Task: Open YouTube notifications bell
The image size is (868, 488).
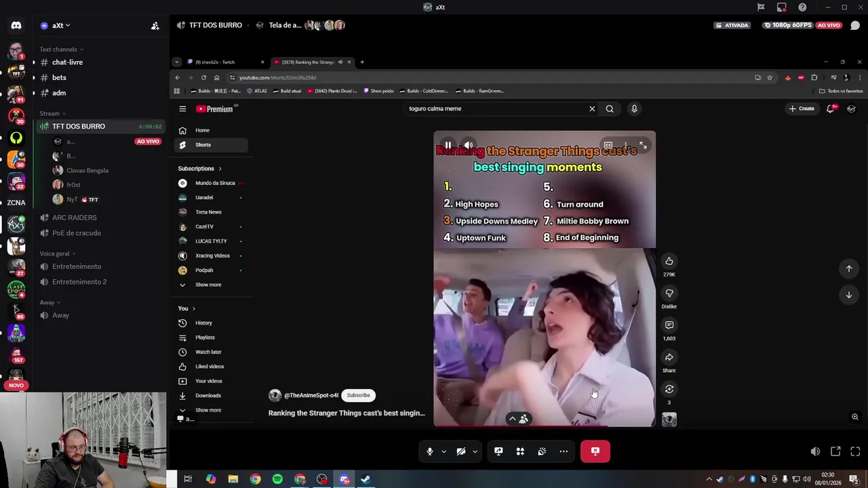Action: click(831, 108)
